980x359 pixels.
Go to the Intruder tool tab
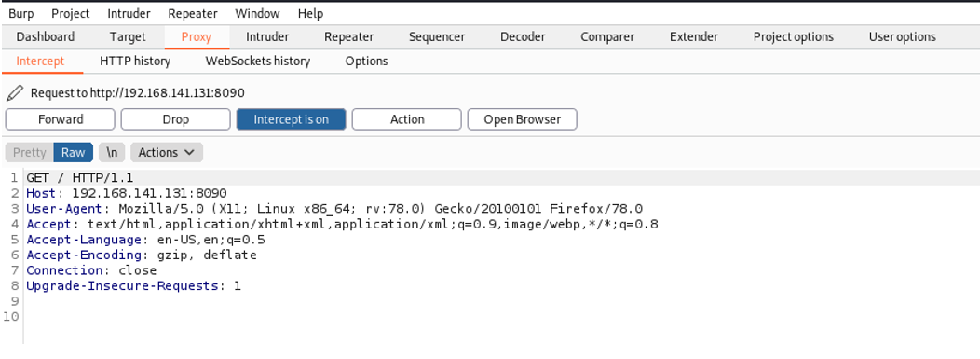(x=267, y=37)
